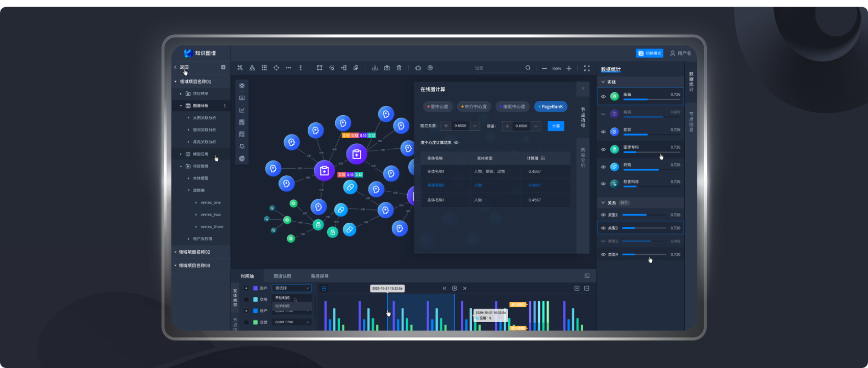Collapse the 关系 section chevron
868x368 pixels.
pyautogui.click(x=603, y=202)
